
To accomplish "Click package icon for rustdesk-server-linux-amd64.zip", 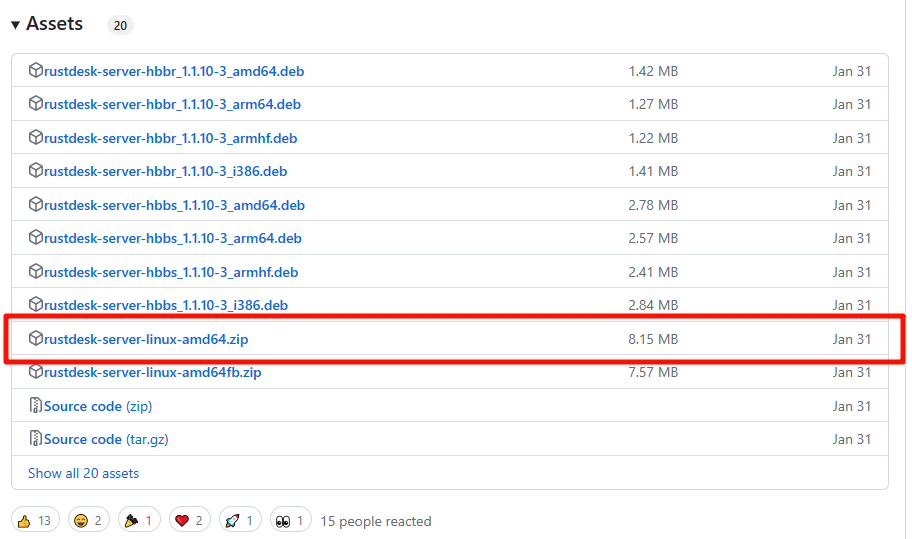I will [x=35, y=338].
